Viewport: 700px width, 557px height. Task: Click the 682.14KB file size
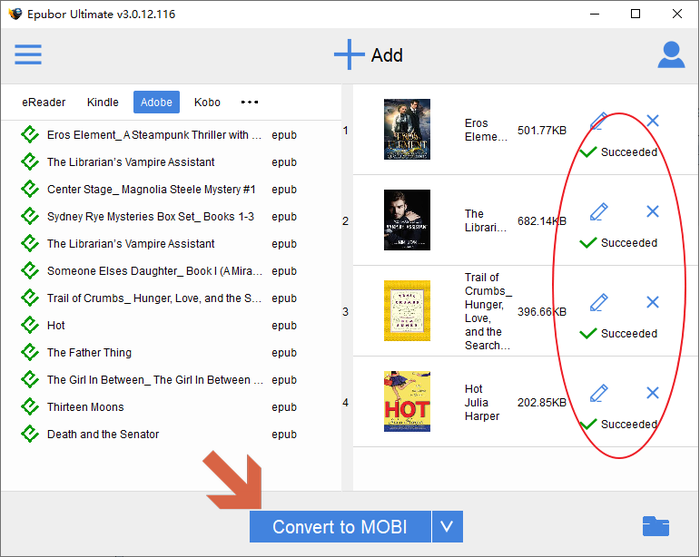point(542,221)
